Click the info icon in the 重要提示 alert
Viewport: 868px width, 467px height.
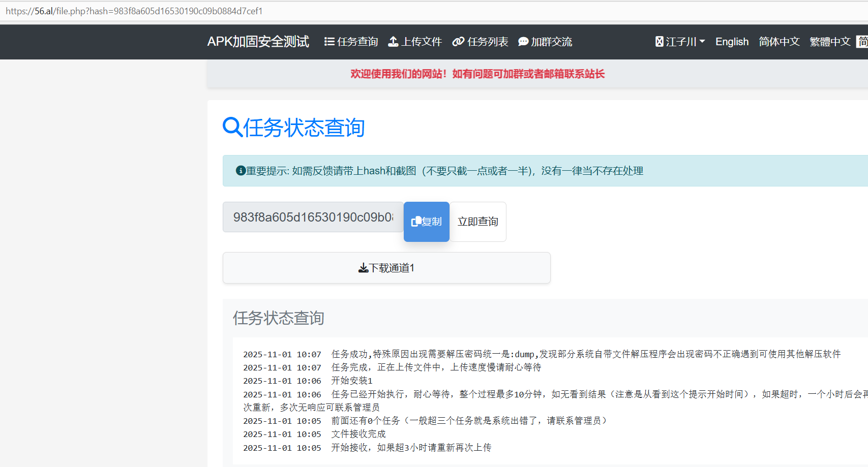pos(241,171)
